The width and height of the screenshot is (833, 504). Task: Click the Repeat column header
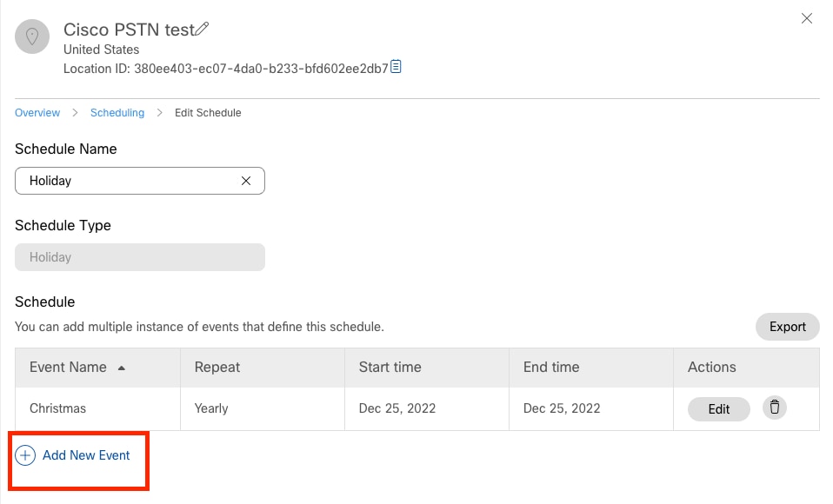[x=263, y=368]
